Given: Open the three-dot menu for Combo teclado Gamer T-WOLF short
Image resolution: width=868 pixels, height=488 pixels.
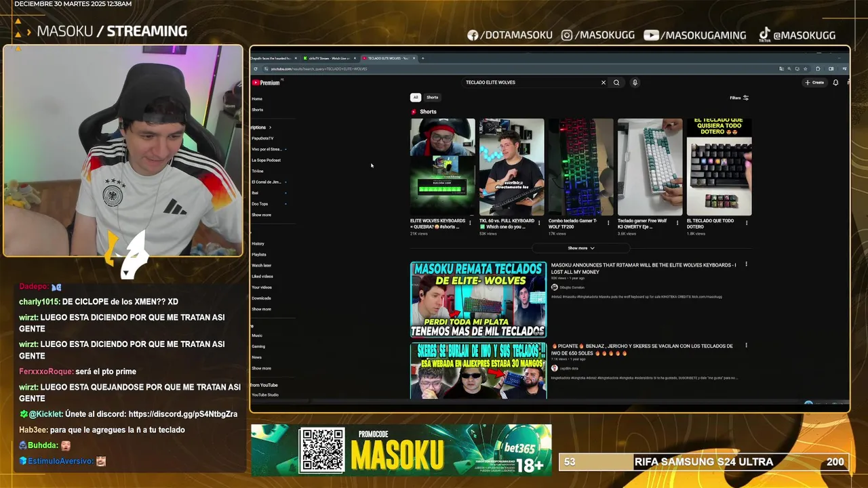Looking at the screenshot, I should pos(608,222).
